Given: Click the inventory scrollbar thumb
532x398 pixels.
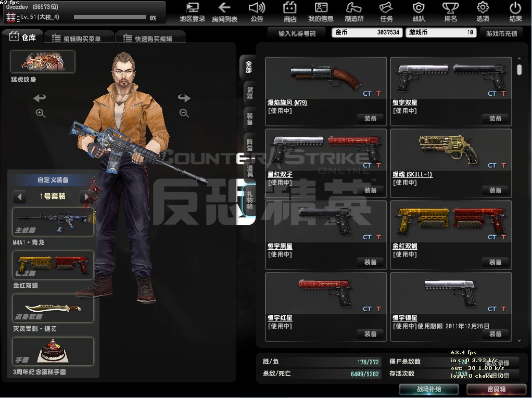Looking at the screenshot, I should point(519,70).
